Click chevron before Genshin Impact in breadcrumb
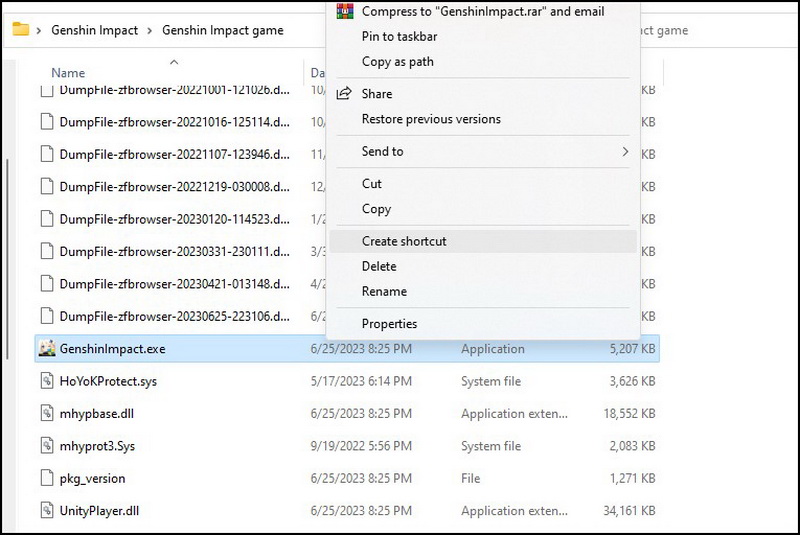Viewport: 800px width, 535px height. click(x=39, y=31)
